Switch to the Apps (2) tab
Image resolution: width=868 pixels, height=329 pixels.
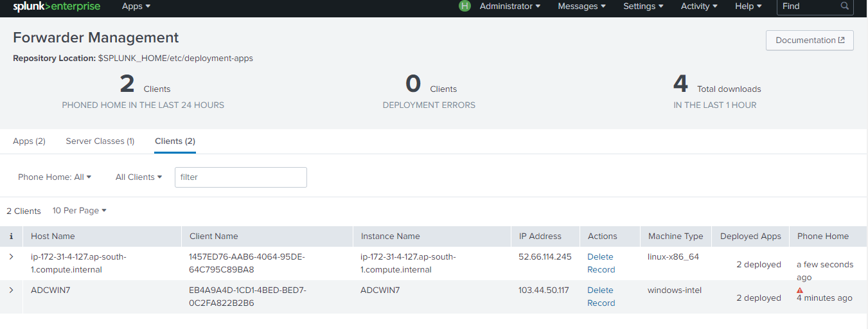[29, 141]
